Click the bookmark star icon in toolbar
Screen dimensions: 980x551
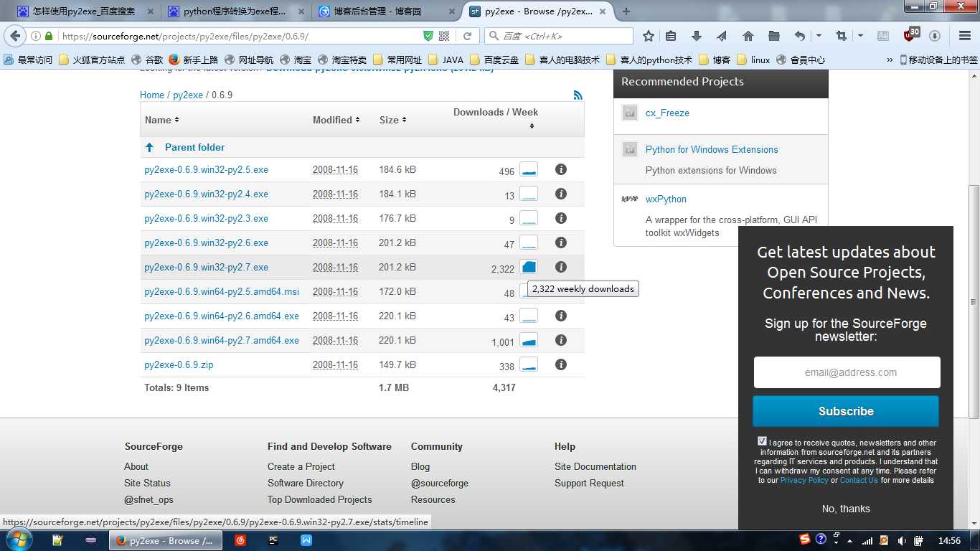[x=649, y=36]
